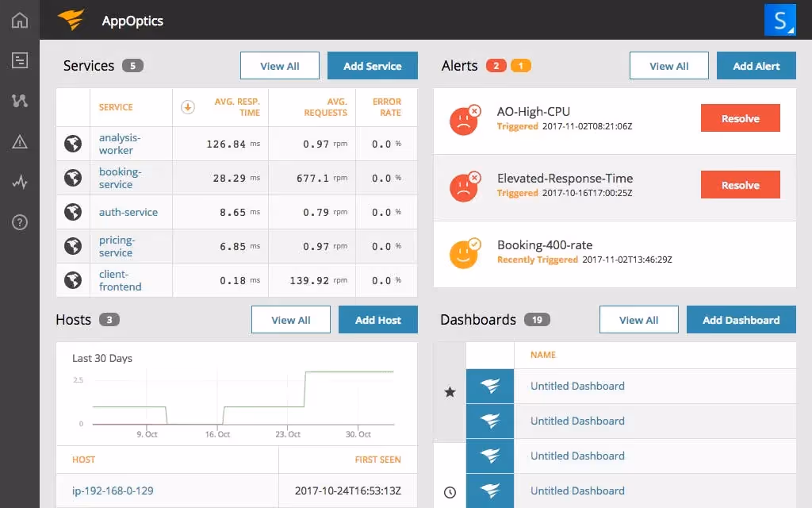Resolve the Elevated-Response-Time alert

[x=740, y=184]
